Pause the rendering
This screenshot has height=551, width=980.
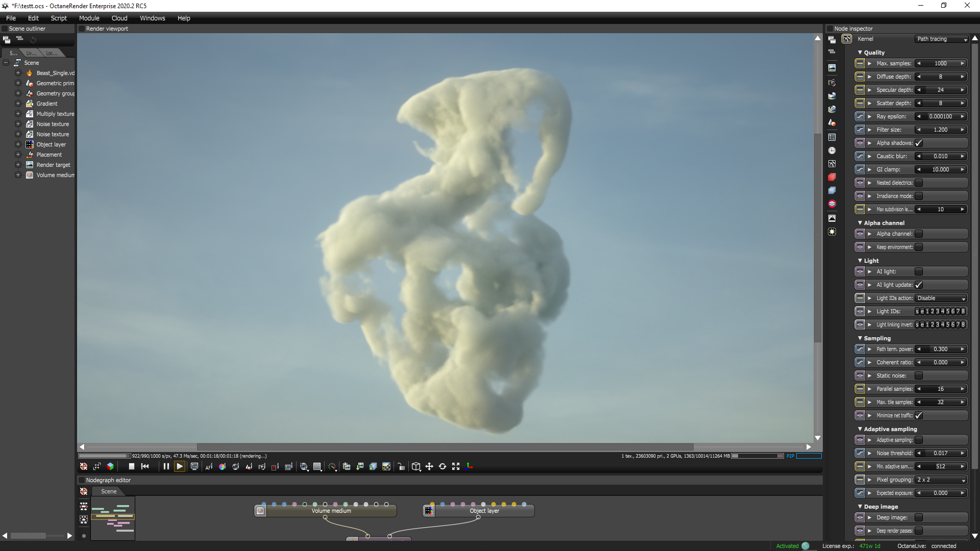pyautogui.click(x=166, y=466)
